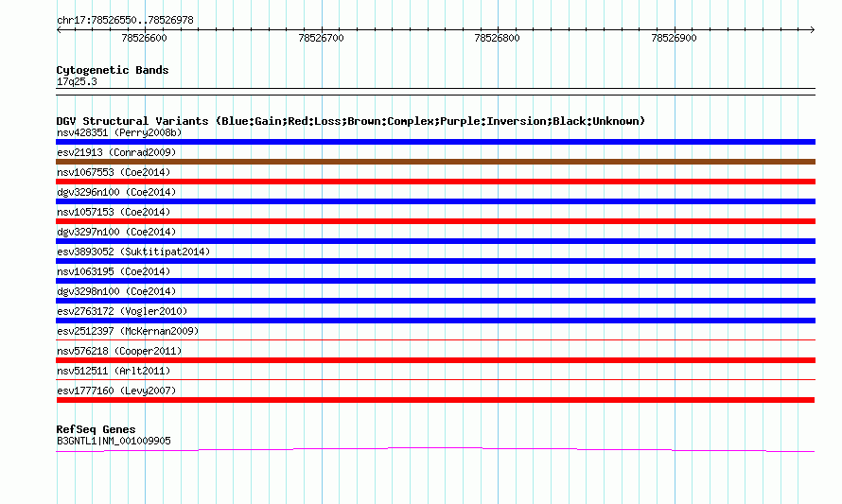Click the blue bar under dgv3297n100
The height and width of the screenshot is (504, 842).
click(x=435, y=241)
